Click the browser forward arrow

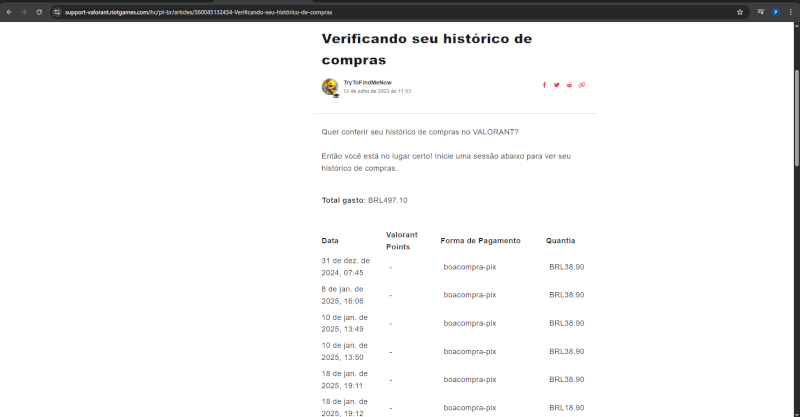coord(24,12)
